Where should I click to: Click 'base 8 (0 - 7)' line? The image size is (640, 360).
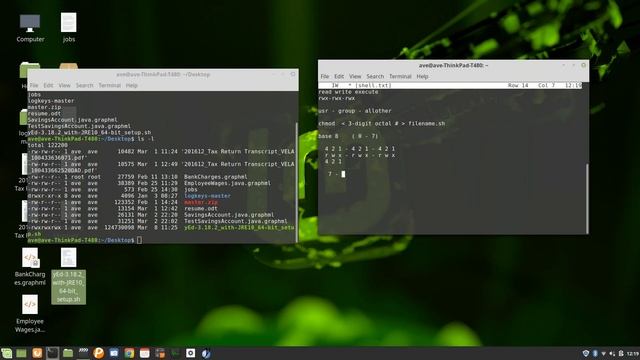pyautogui.click(x=348, y=136)
